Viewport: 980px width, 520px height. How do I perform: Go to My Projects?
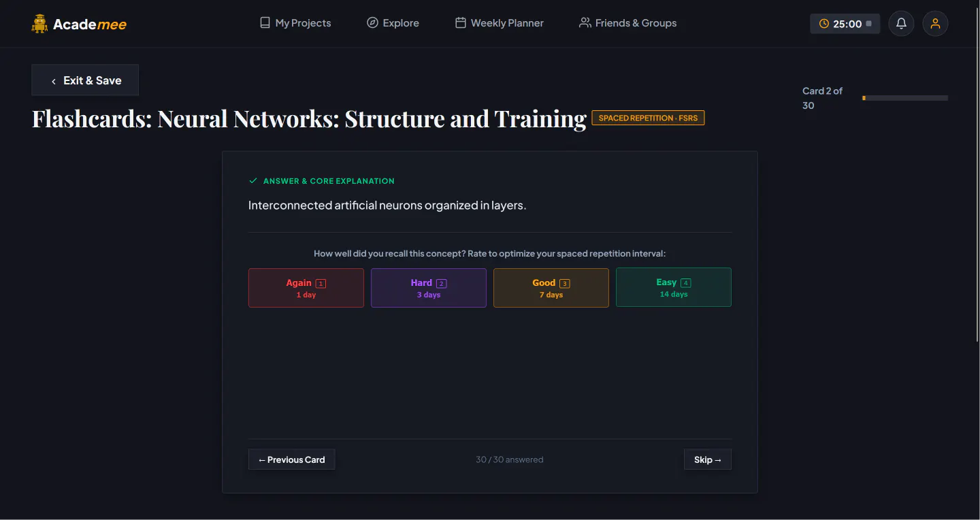point(295,23)
